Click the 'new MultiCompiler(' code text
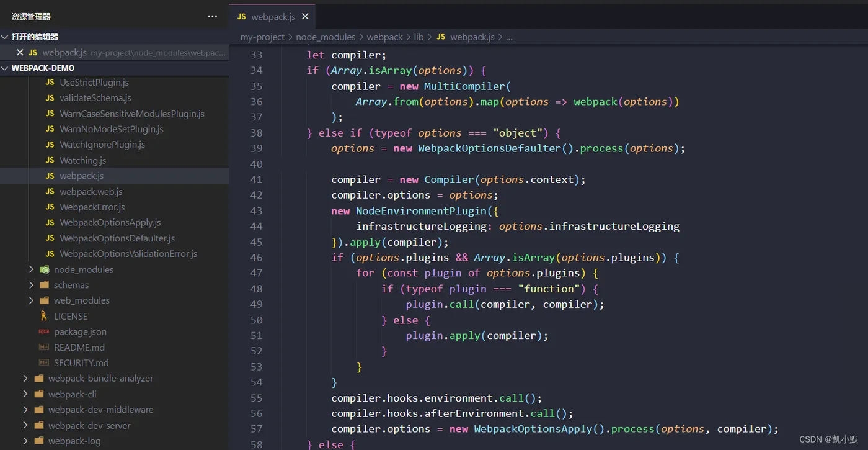Image resolution: width=868 pixels, height=450 pixels. coord(455,86)
